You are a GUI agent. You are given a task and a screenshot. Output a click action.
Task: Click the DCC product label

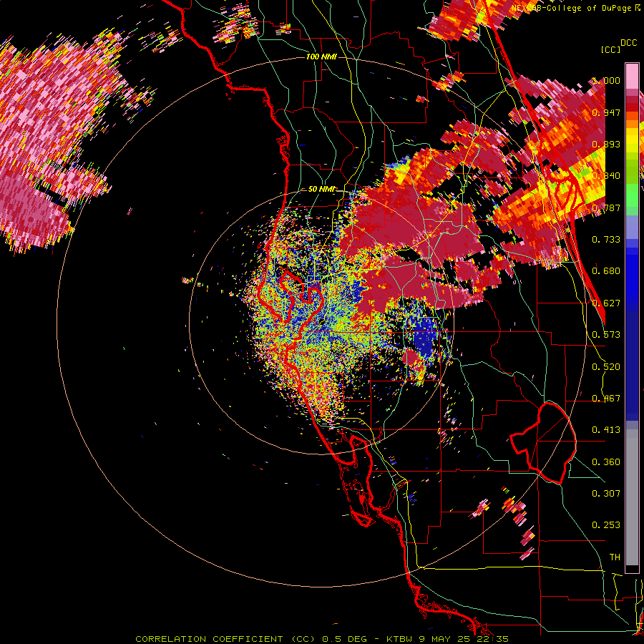[628, 43]
